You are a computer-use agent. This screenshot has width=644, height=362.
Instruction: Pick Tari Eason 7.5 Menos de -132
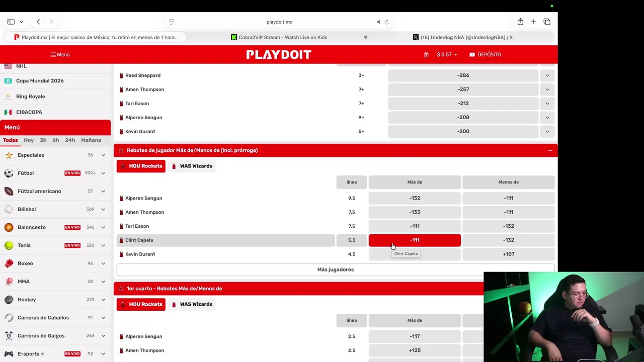(508, 226)
